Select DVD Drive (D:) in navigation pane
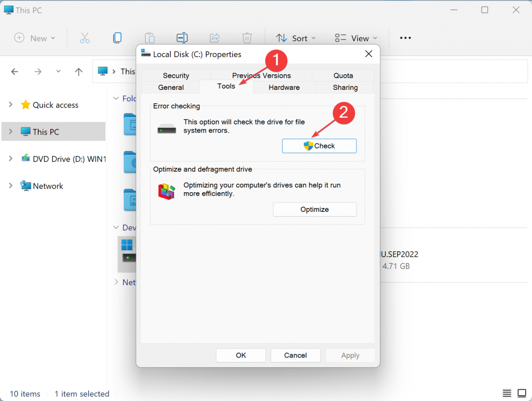 (x=63, y=159)
